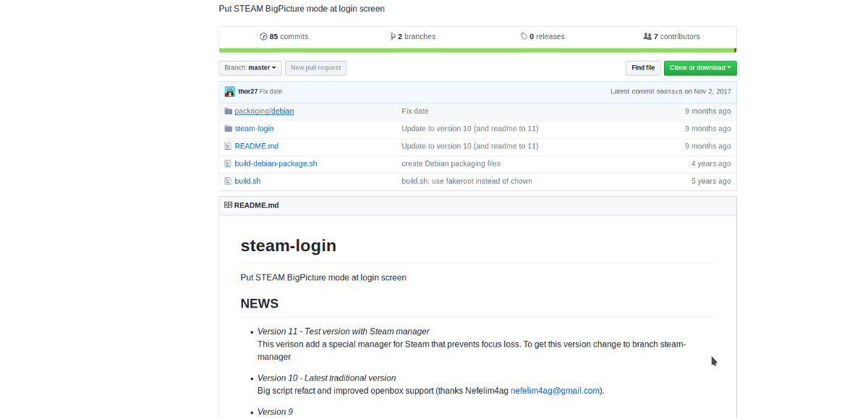Viewport: 868px width, 419px height.
Task: Click the build.sh file icon
Action: click(x=228, y=181)
